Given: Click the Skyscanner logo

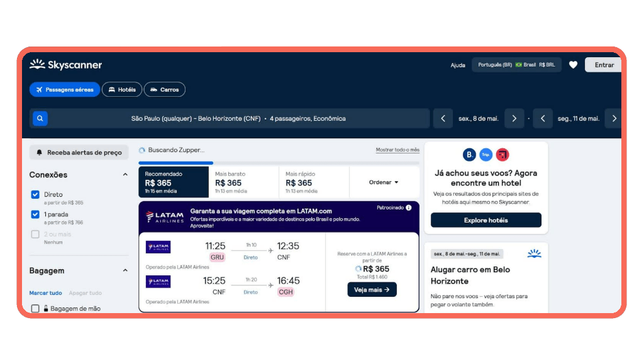Looking at the screenshot, I should [x=65, y=65].
